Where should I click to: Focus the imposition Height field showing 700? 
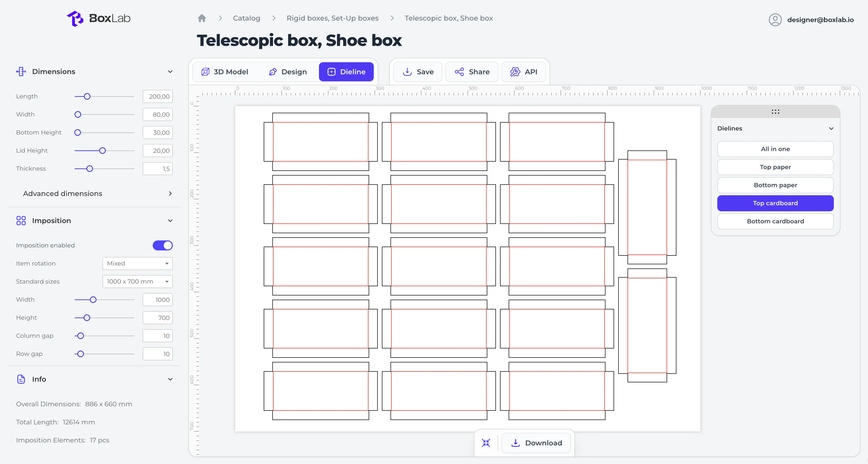[158, 318]
